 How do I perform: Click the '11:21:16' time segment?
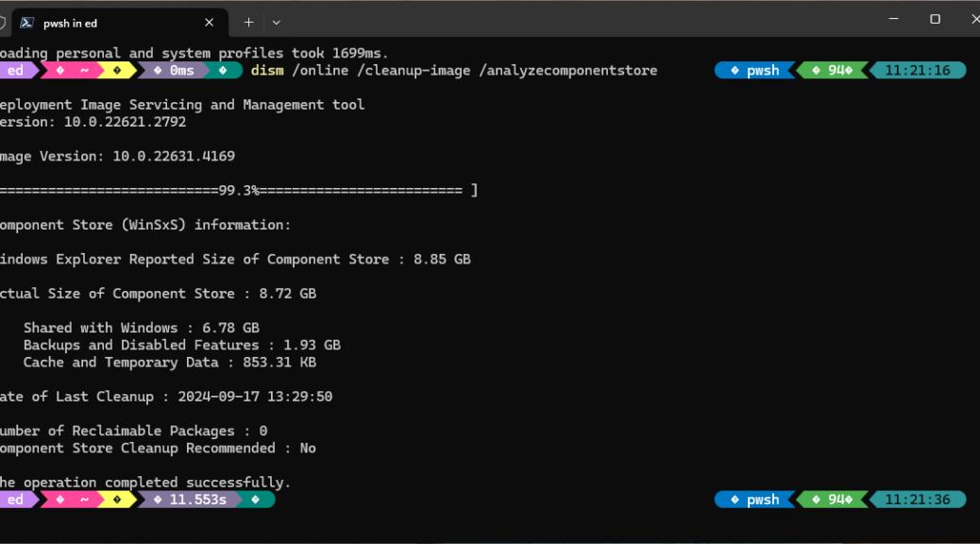coord(918,71)
